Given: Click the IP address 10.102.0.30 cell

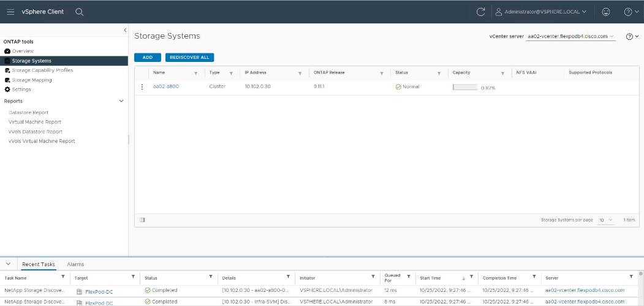Looking at the screenshot, I should [257, 87].
